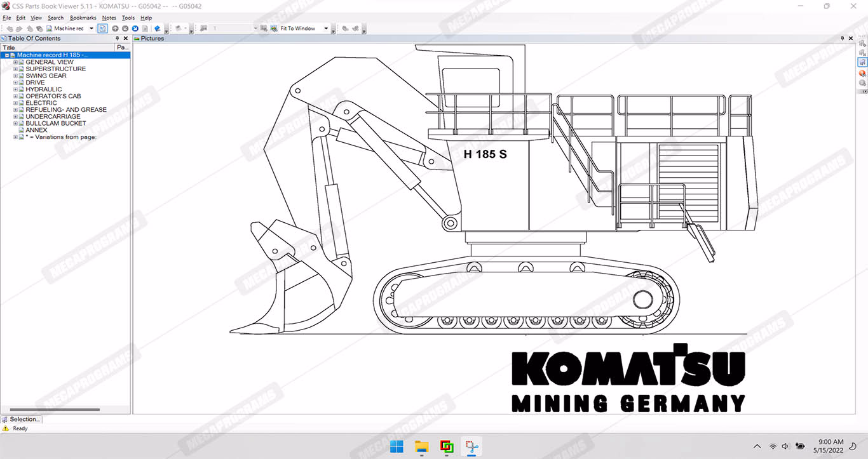This screenshot has width=868, height=459.
Task: Click the blue down-arrow icon in toolbar
Action: (x=135, y=29)
